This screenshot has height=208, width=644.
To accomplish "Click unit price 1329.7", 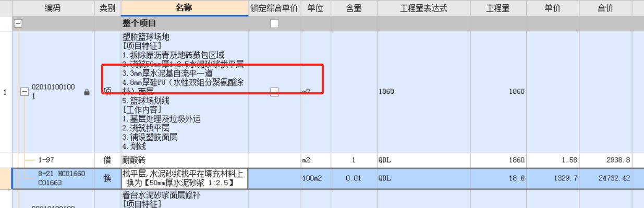I will [553, 178].
